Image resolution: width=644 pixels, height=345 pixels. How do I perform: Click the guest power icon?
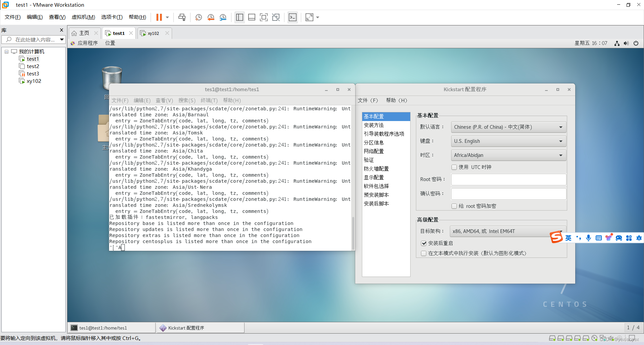coord(636,43)
